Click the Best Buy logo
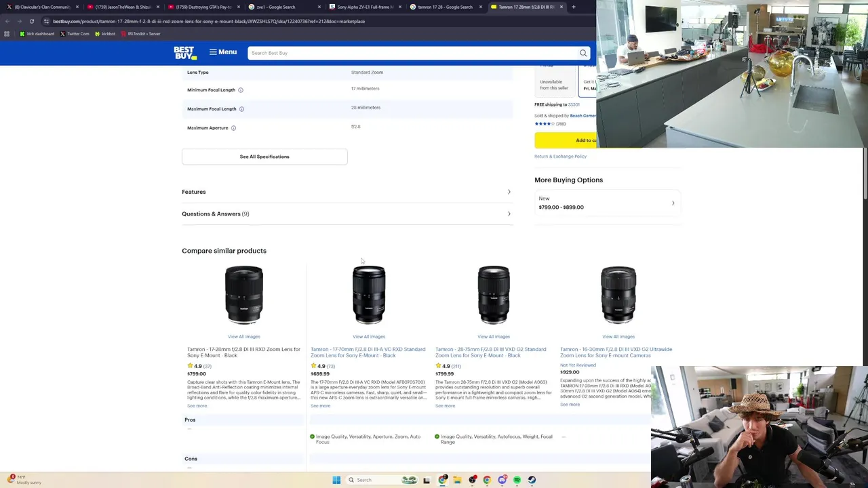This screenshot has height=488, width=868. point(184,53)
